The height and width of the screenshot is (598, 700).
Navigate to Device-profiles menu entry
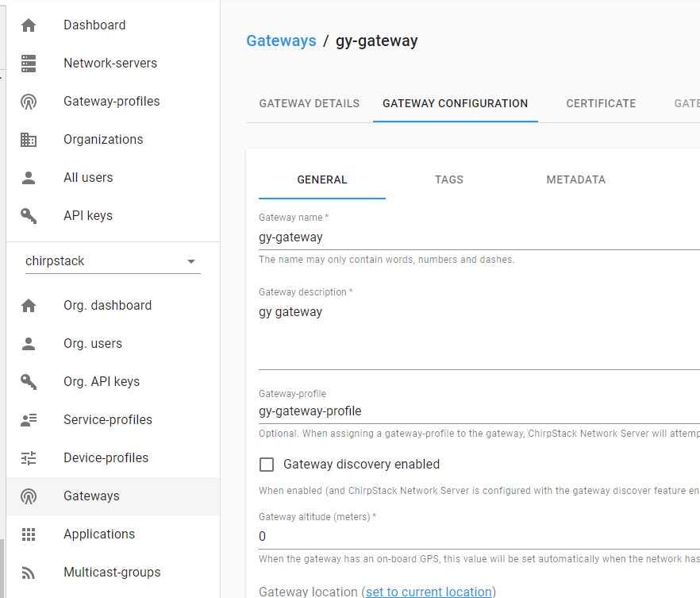click(x=113, y=457)
